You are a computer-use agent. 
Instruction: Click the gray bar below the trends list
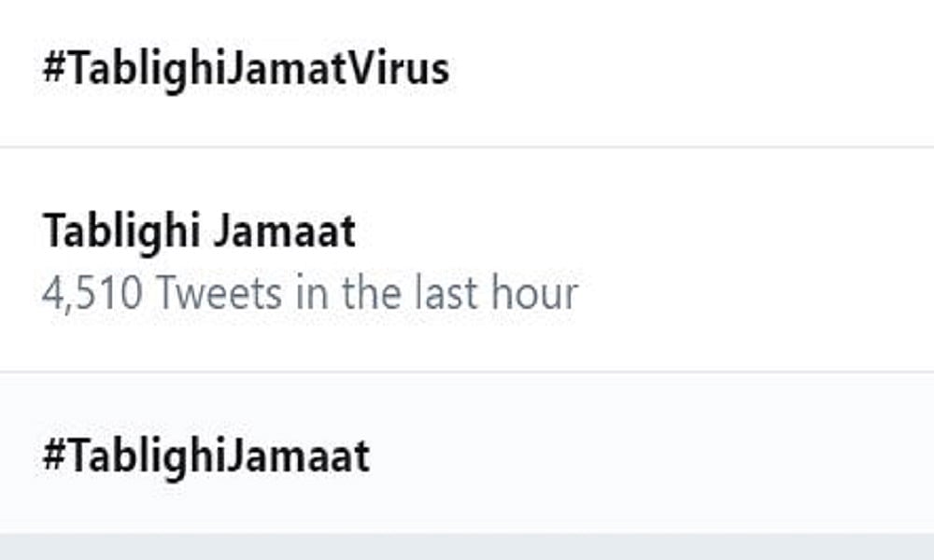point(467,547)
